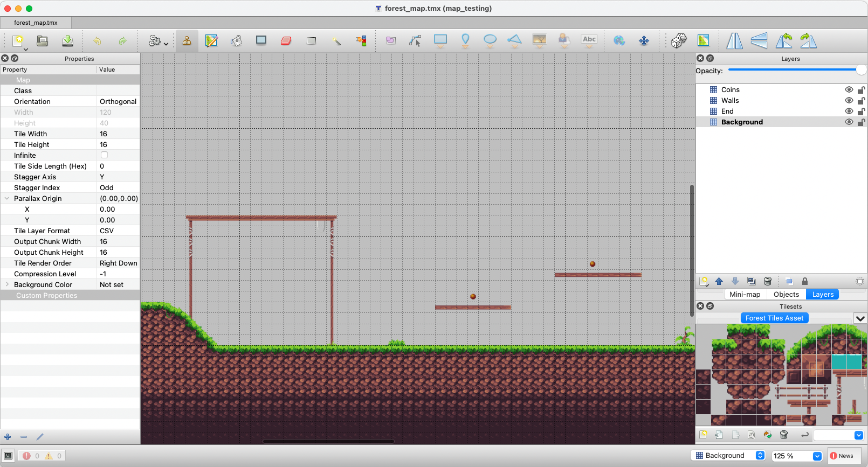868x467 pixels.
Task: Select the Eraser tool
Action: pos(286,41)
